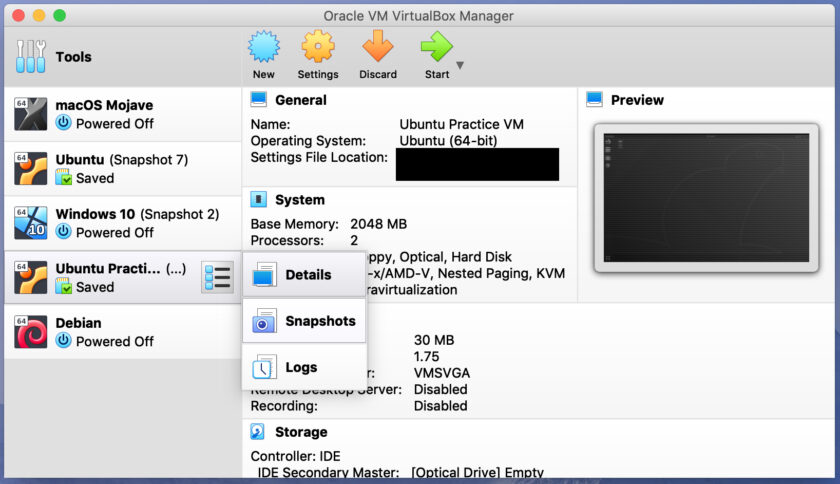This screenshot has width=840, height=484.
Task: Click Windows 10 Powered Off status icon
Action: click(x=63, y=232)
